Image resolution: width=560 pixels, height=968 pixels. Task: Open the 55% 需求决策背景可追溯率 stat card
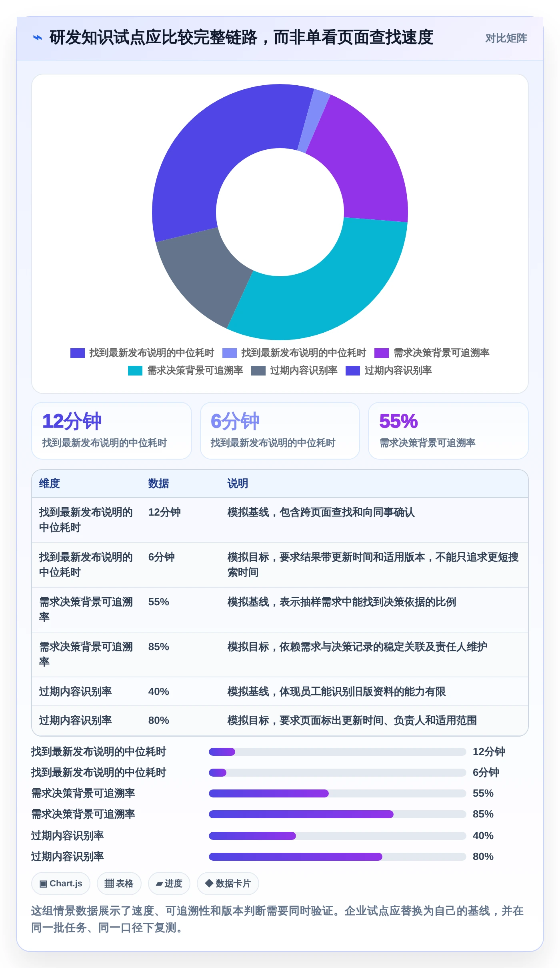point(448,431)
